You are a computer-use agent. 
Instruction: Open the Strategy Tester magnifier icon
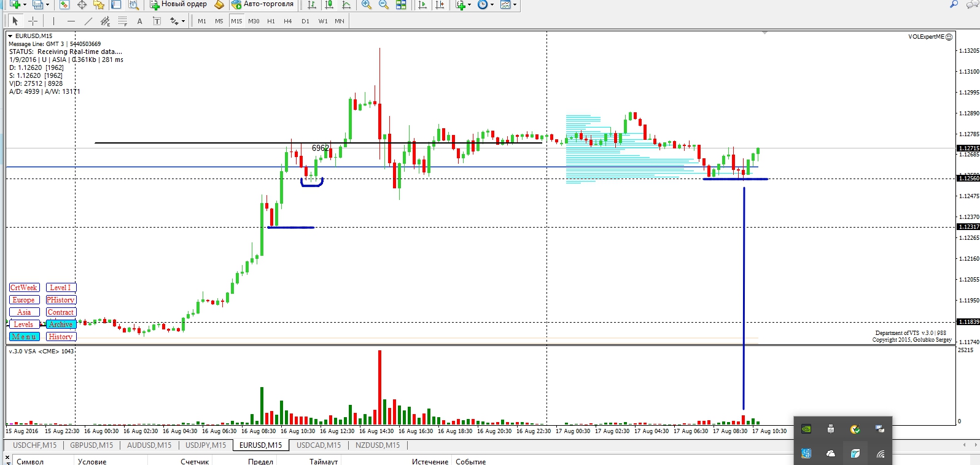point(133,4)
